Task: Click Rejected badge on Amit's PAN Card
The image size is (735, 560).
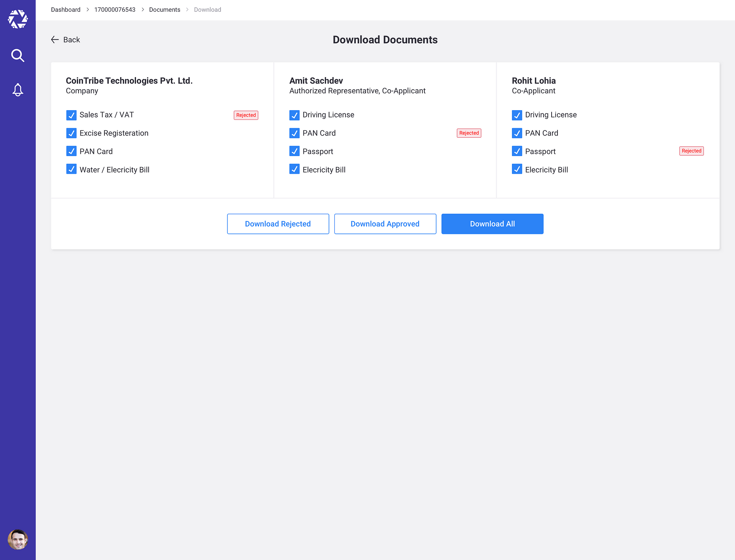Action: 469,133
